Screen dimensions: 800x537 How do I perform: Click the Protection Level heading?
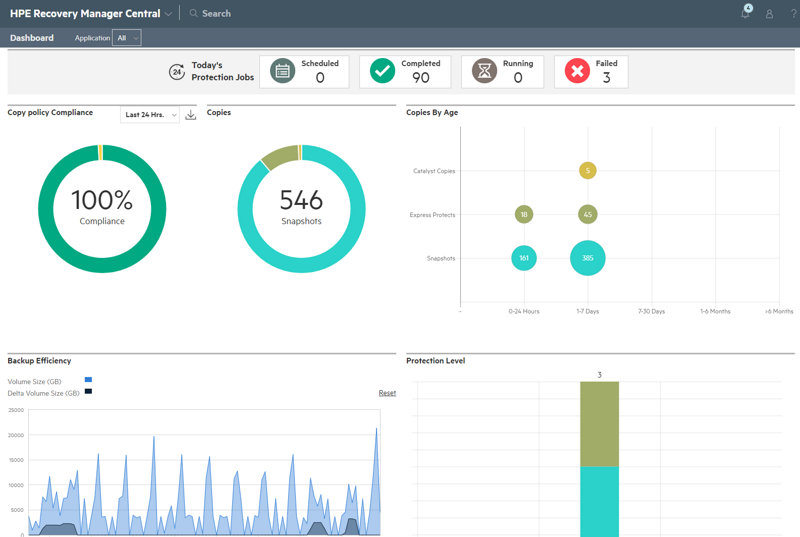436,361
